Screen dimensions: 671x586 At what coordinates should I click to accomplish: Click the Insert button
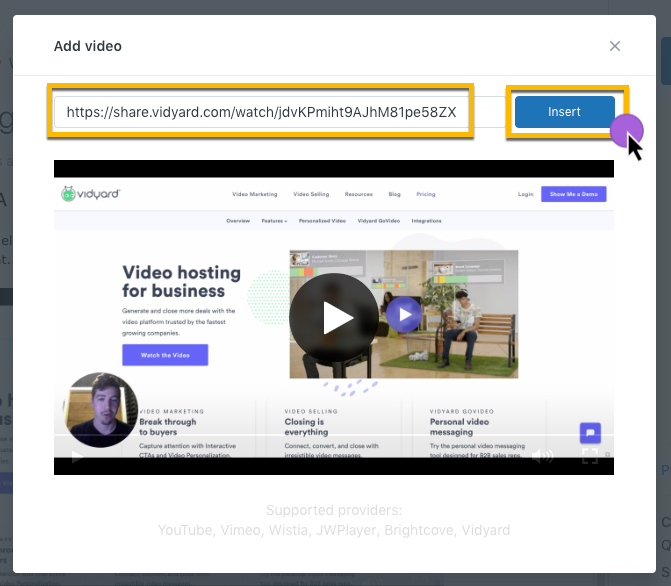click(x=564, y=112)
